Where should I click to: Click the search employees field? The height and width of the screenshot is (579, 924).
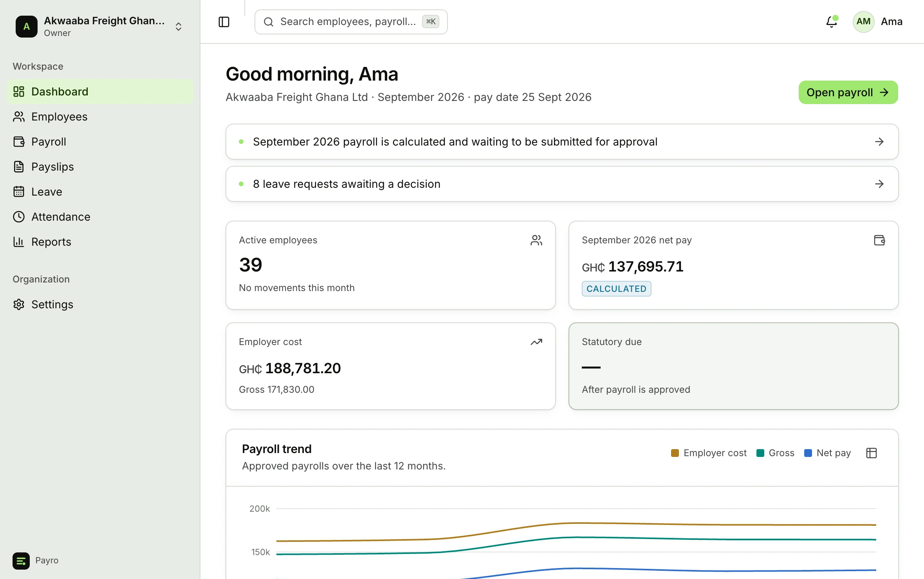351,22
